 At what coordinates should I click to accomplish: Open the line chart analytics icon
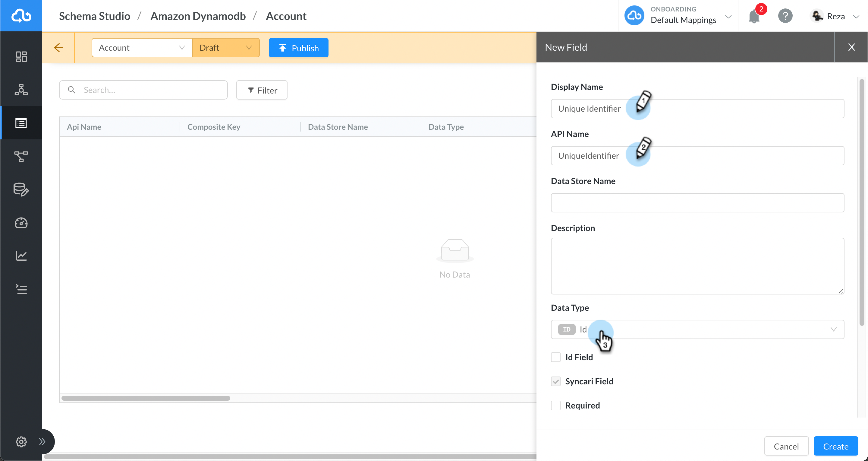pyautogui.click(x=21, y=256)
